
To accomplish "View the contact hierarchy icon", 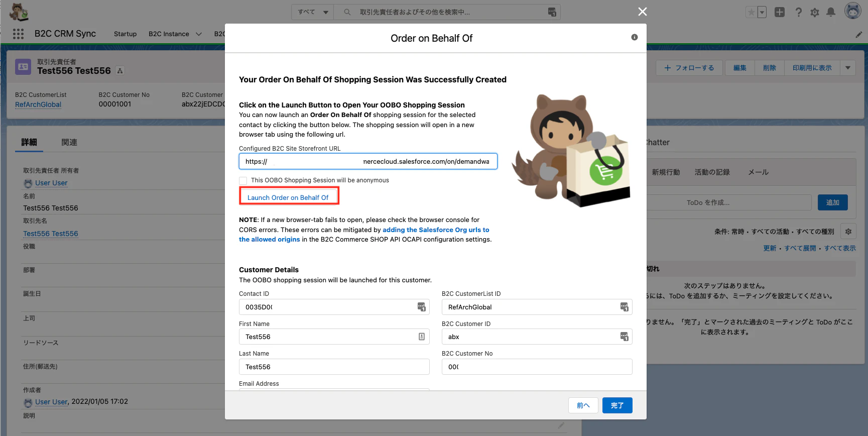I will click(120, 71).
